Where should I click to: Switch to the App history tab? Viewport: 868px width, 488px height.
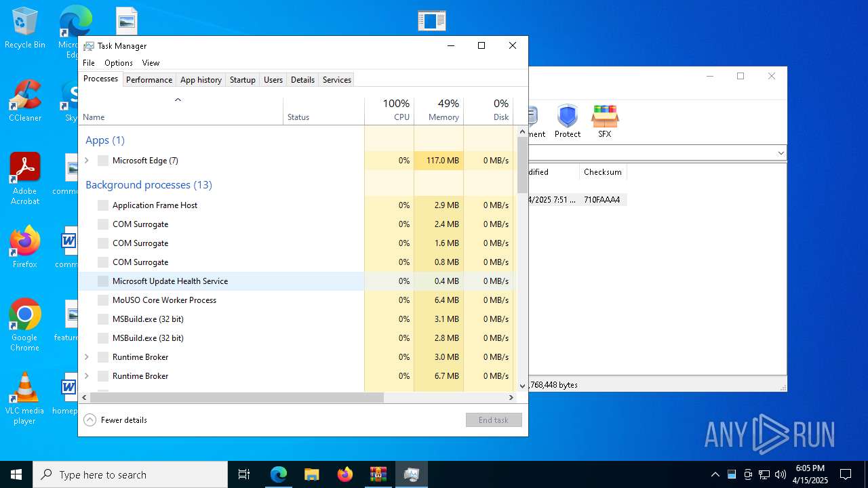201,80
